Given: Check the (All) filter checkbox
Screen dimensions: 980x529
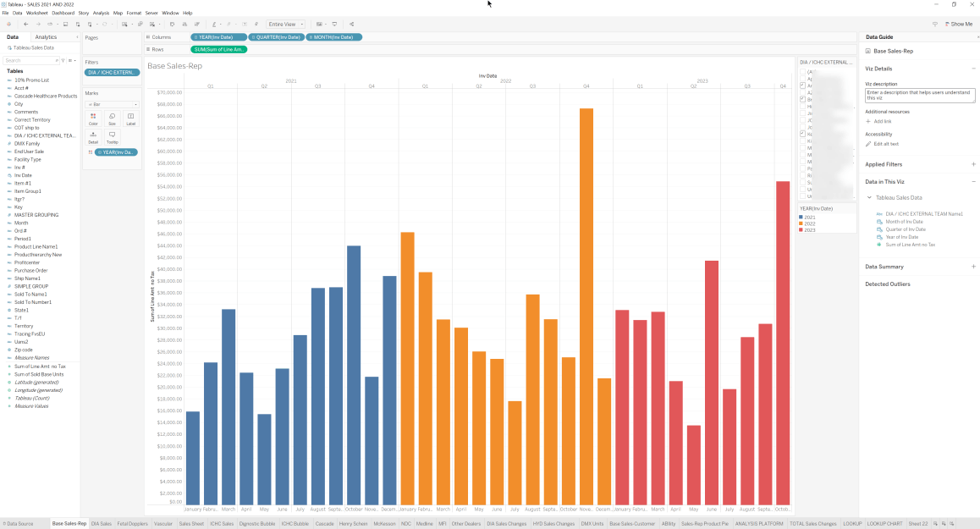Looking at the screenshot, I should [802, 72].
